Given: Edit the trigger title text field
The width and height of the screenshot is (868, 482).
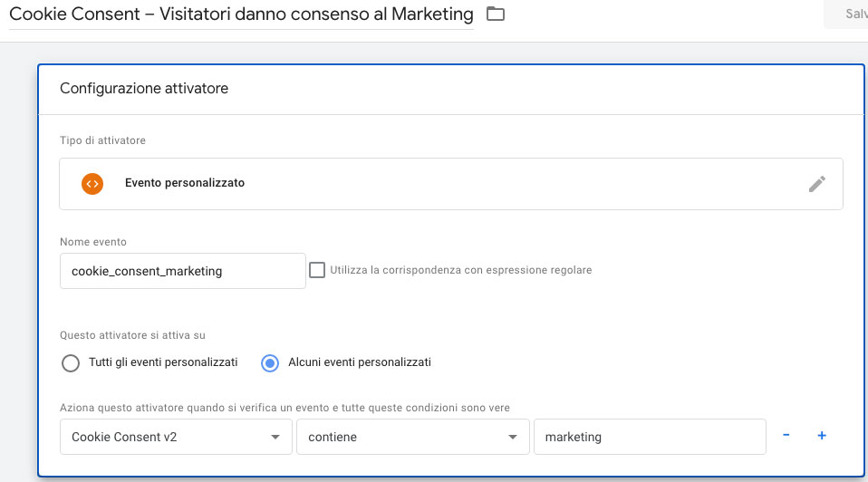Looking at the screenshot, I should pyautogui.click(x=241, y=14).
